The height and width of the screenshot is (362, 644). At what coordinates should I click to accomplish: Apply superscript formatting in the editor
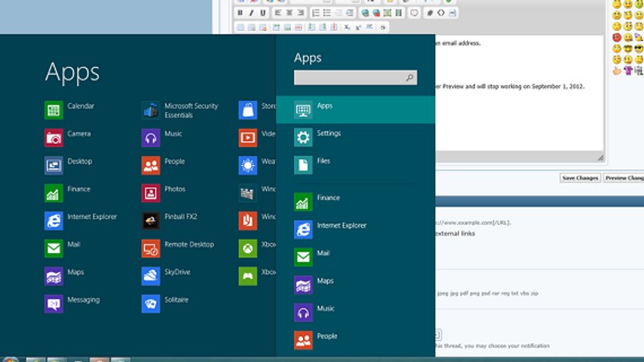358,27
